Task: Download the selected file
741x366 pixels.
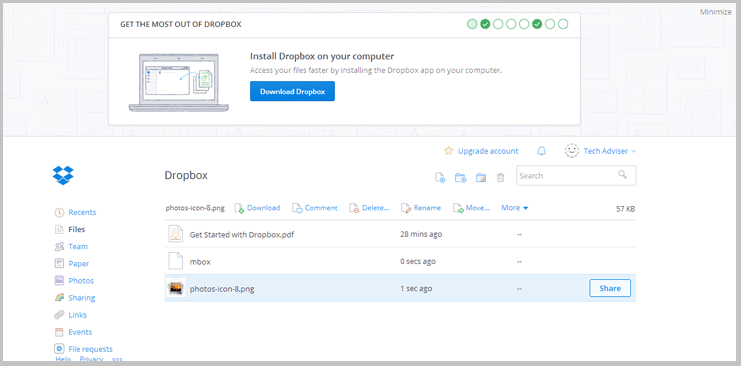Action: point(258,208)
